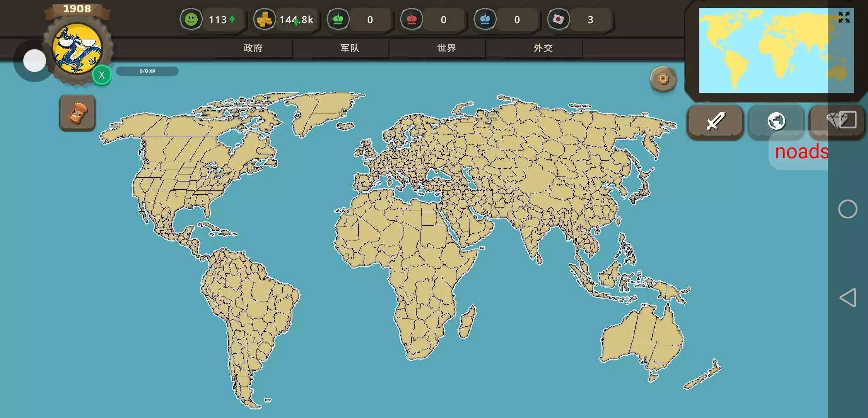Image resolution: width=868 pixels, height=418 pixels.
Task: Click the sword battle icon button
Action: tap(715, 121)
